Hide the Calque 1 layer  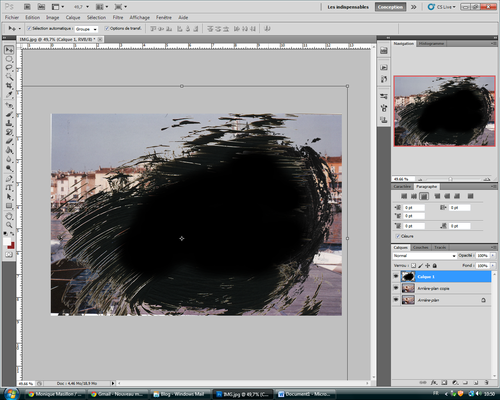coord(396,276)
